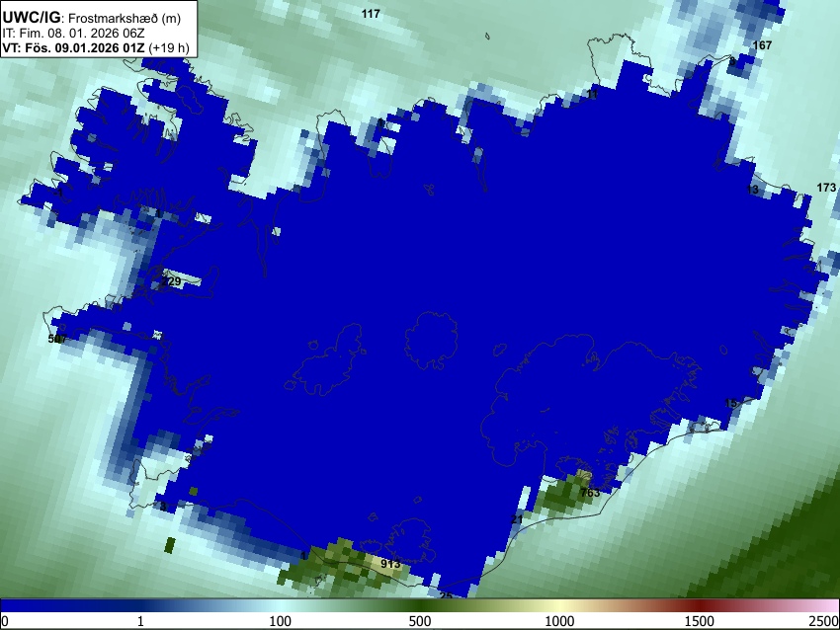
Task: Click the title text "UWC/IG: Frostmarkshæð (m)"
Action: [92, 18]
